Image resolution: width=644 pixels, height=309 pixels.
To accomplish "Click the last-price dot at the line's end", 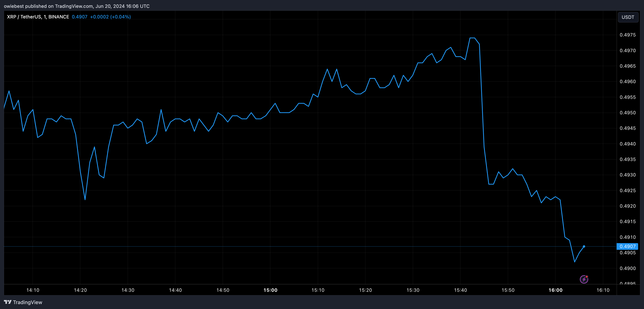I will pyautogui.click(x=584, y=246).
